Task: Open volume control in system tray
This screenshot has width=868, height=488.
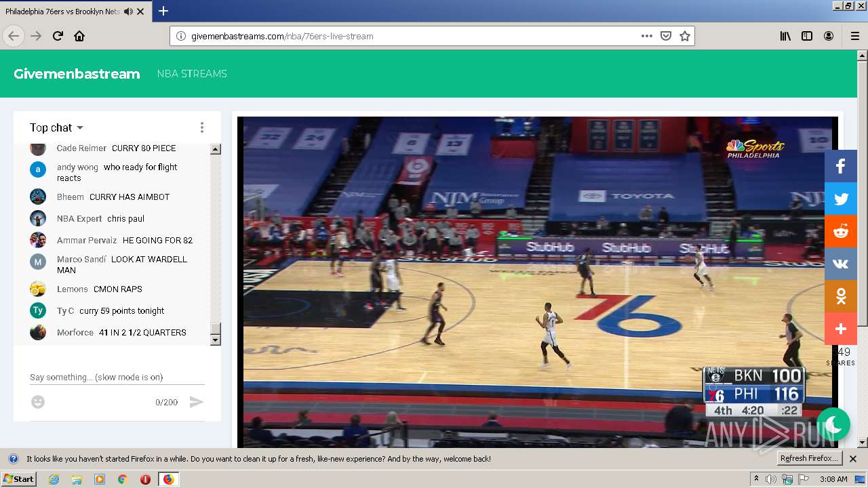Action: 771,479
